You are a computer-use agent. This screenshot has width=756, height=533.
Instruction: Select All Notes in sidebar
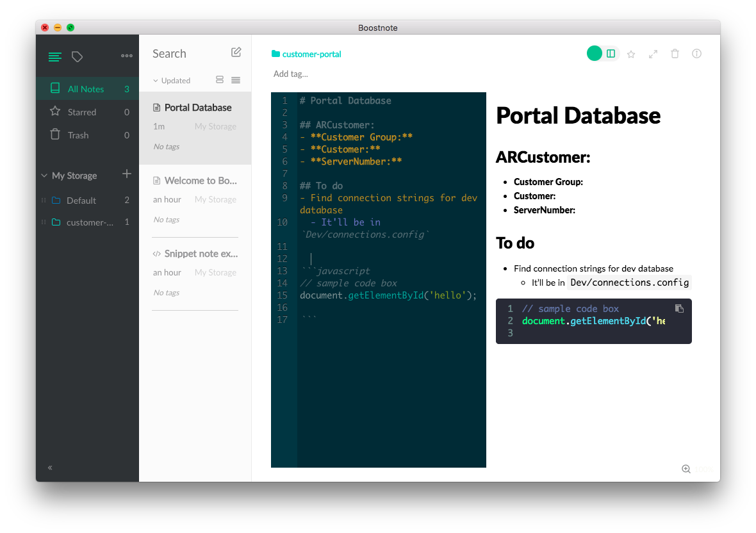pos(87,88)
